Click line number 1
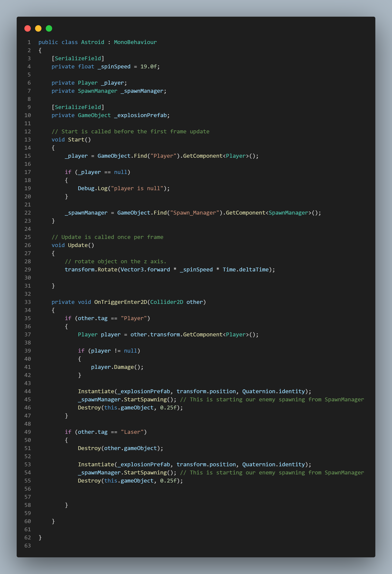Image resolution: width=392 pixels, height=574 pixels. pos(29,42)
